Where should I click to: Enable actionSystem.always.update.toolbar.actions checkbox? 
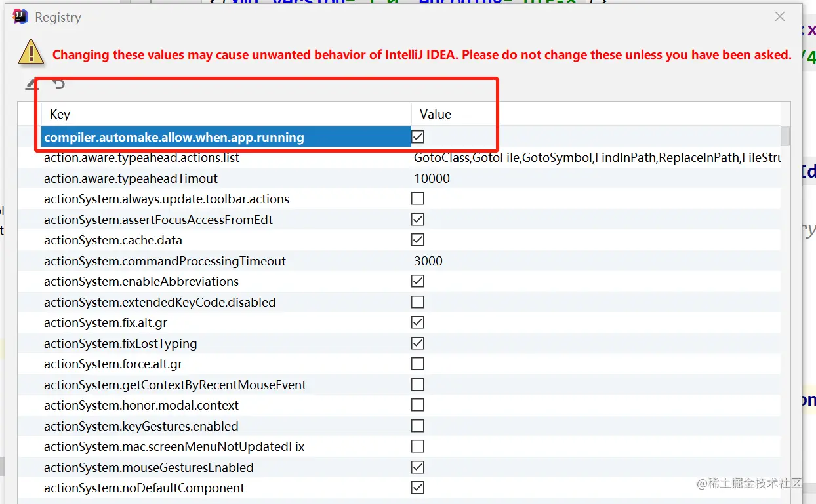(418, 199)
